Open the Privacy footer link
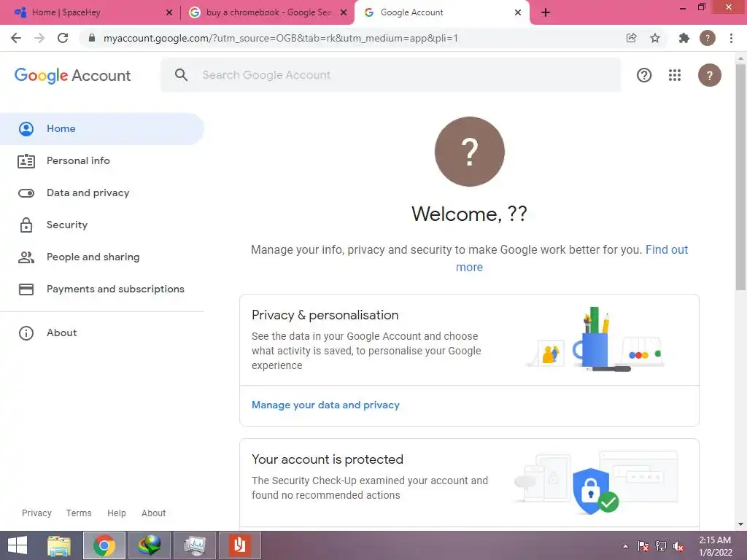The height and width of the screenshot is (560, 747). point(36,513)
